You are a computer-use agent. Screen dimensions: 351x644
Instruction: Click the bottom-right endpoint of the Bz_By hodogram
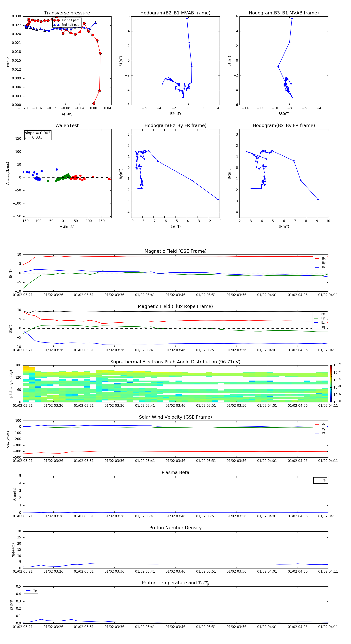[x=218, y=199]
